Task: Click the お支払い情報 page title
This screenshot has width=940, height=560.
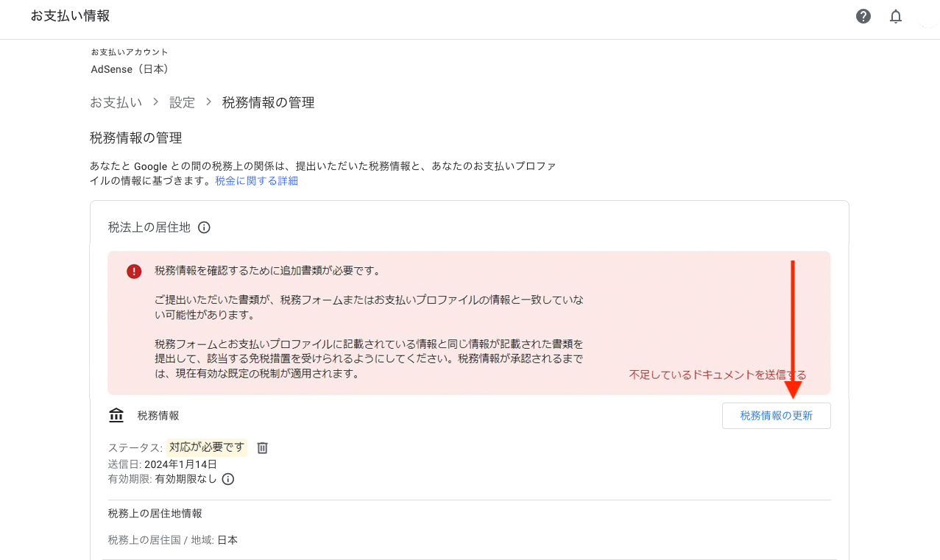Action: point(70,15)
